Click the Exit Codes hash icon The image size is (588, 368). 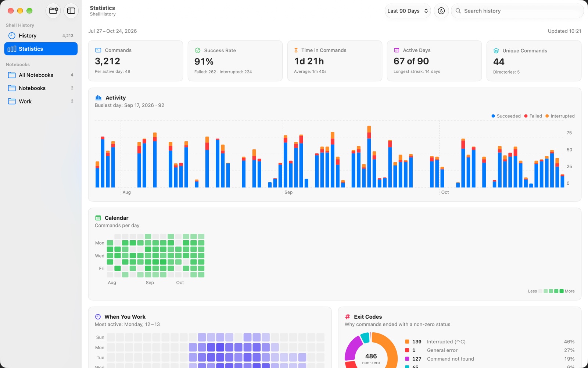click(x=347, y=317)
